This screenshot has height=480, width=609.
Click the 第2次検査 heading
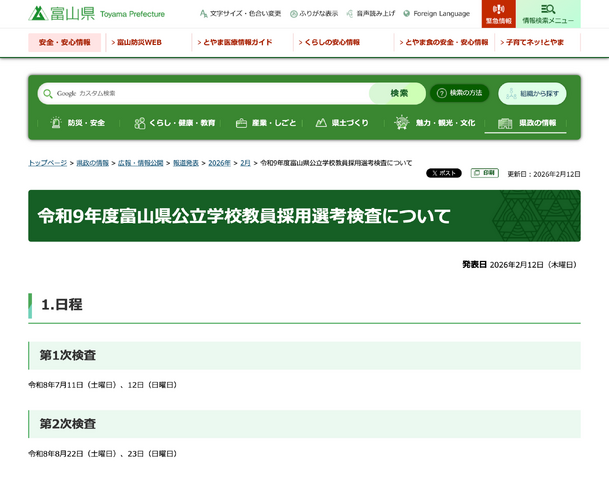coord(68,424)
